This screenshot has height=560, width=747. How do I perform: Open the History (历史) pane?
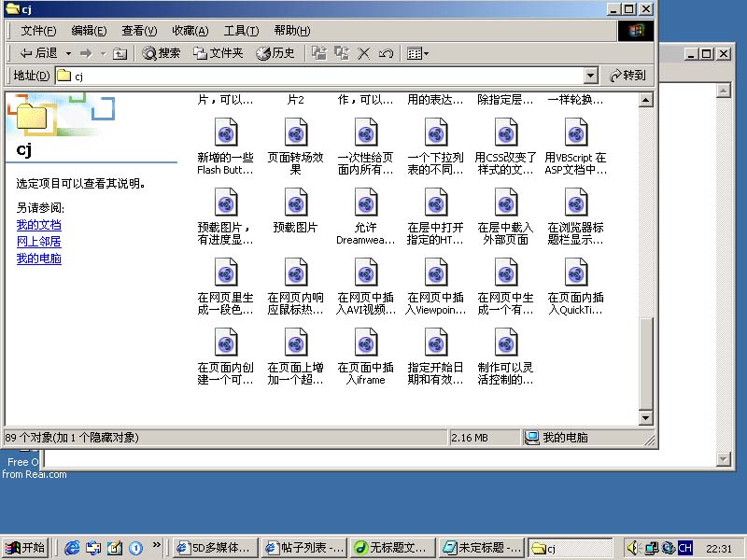[275, 53]
